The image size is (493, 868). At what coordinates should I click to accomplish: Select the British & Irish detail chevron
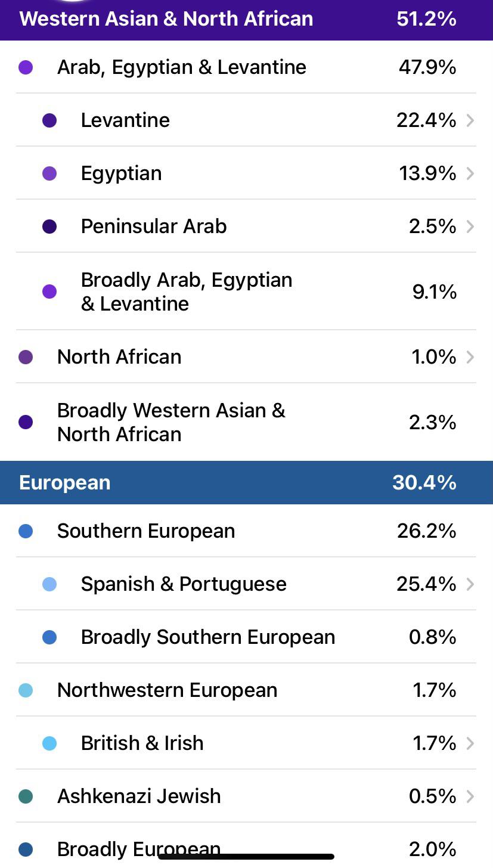tap(470, 743)
